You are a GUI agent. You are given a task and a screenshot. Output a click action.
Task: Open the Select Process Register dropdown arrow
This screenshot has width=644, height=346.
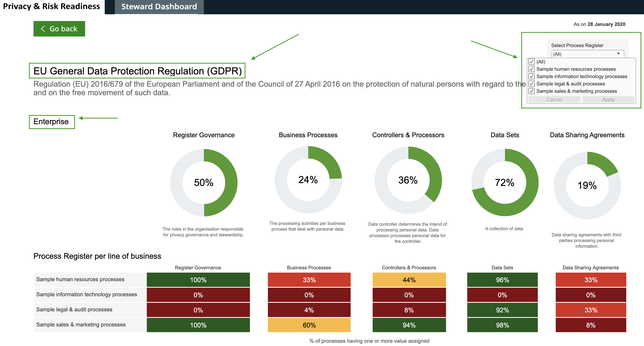618,54
